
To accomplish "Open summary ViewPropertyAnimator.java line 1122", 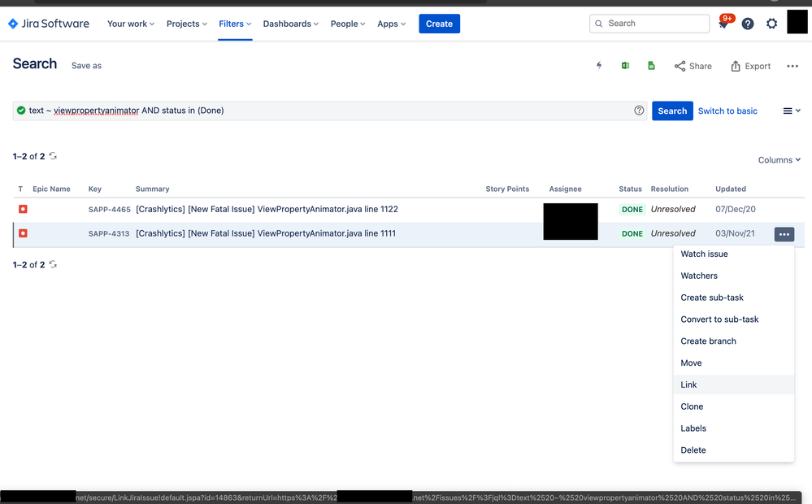I will pyautogui.click(x=267, y=209).
